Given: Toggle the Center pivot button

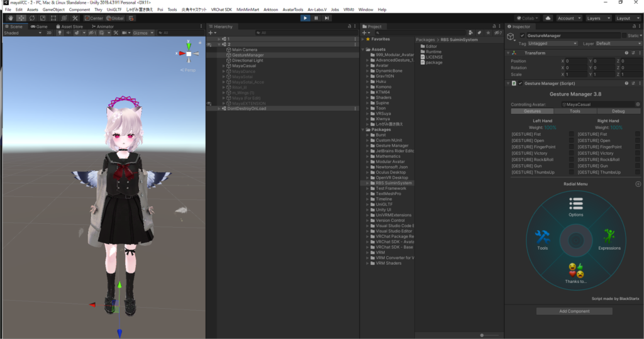Looking at the screenshot, I should 94,18.
